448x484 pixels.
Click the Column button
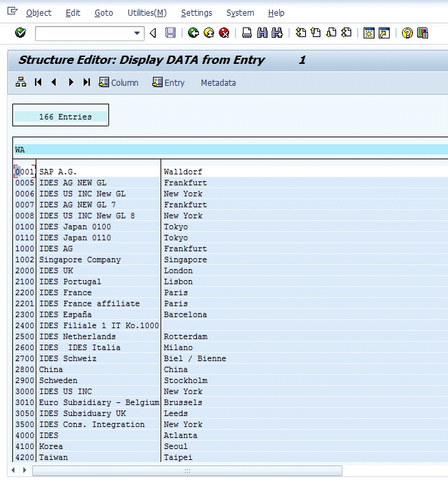point(119,82)
